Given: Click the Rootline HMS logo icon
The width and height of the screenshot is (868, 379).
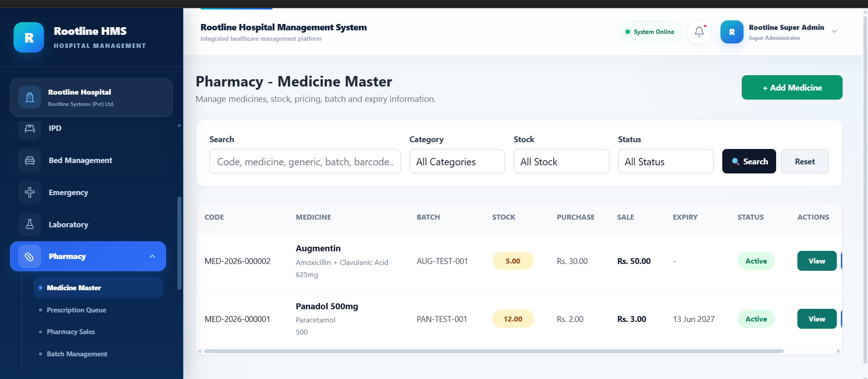Looking at the screenshot, I should [29, 38].
